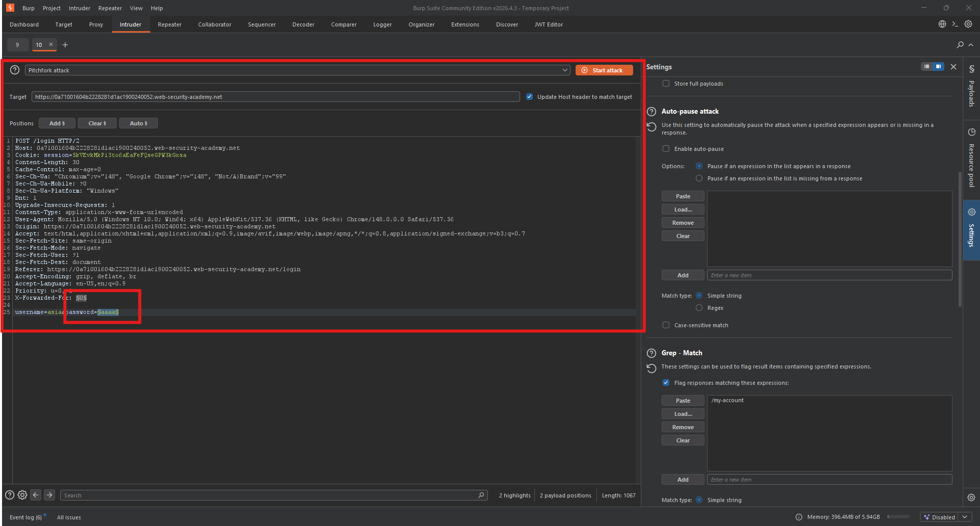Click Load... in Auto-pause list
The width and height of the screenshot is (980, 526).
tap(683, 209)
